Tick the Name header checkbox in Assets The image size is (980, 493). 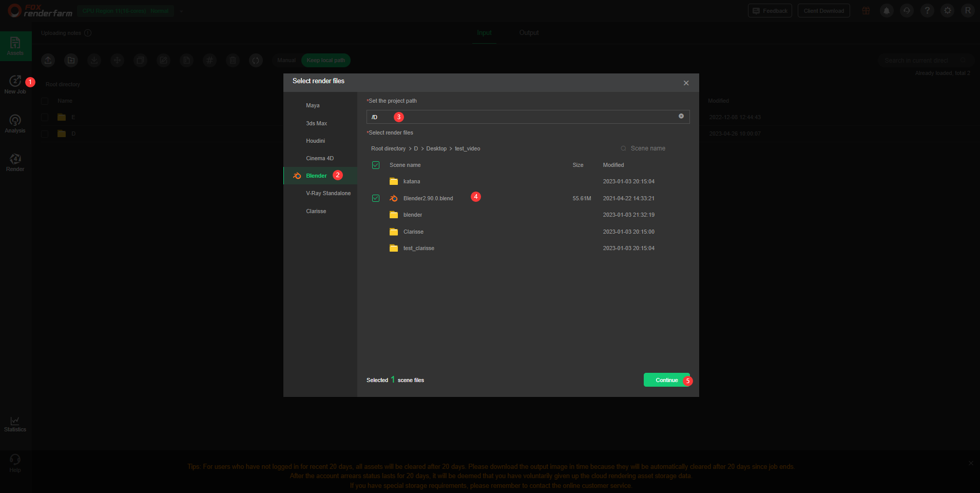pyautogui.click(x=45, y=101)
